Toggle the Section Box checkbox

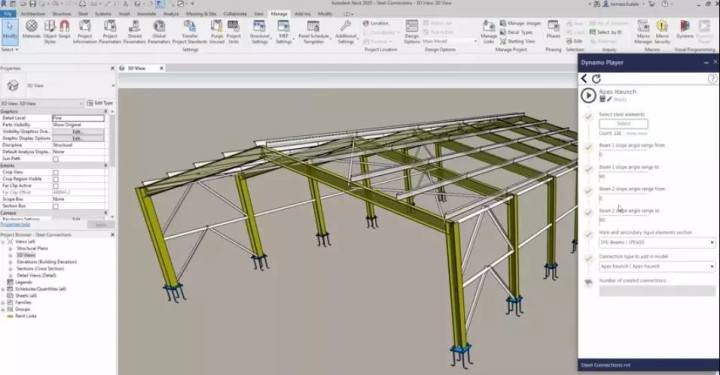(x=56, y=206)
